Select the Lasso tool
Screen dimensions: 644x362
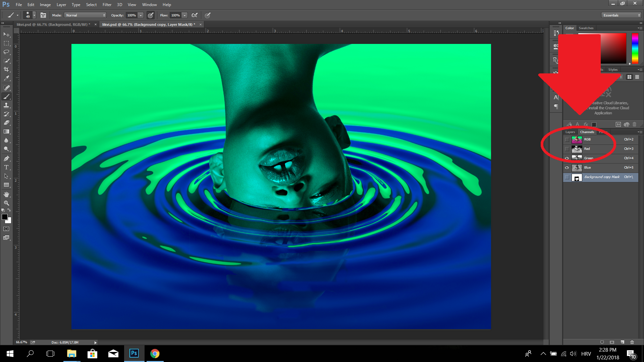click(x=6, y=52)
